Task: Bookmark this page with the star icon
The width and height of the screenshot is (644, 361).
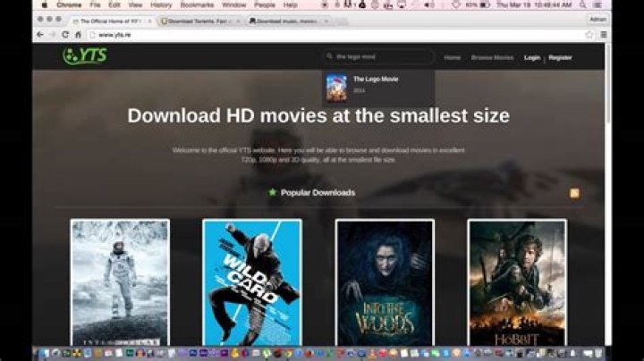Action: (x=589, y=35)
